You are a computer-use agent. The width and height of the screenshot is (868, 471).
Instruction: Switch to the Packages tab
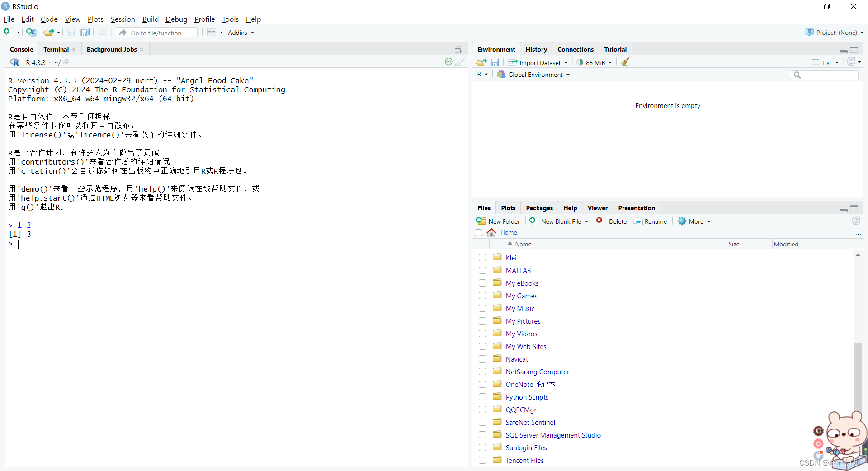click(x=539, y=208)
